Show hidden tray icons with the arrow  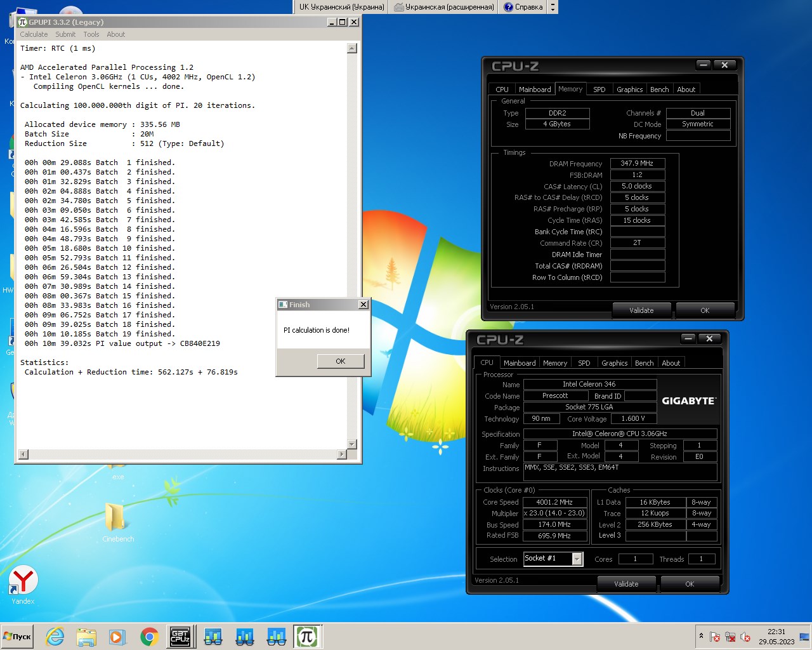(701, 636)
